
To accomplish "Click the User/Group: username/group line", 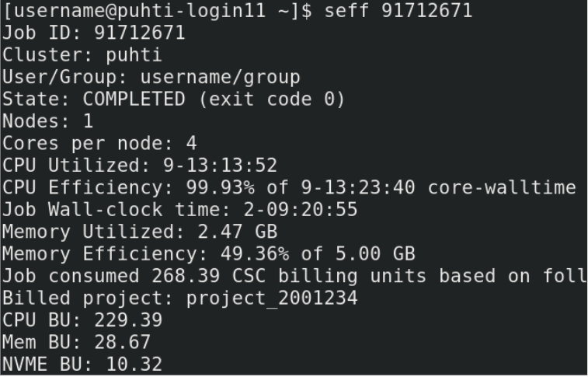I will (x=151, y=77).
